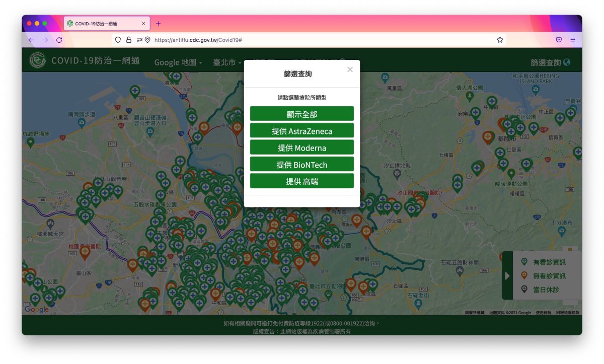The height and width of the screenshot is (364, 604).
Task: Click the 十分瀑布 landmark icon on the map
Action: coord(562,232)
